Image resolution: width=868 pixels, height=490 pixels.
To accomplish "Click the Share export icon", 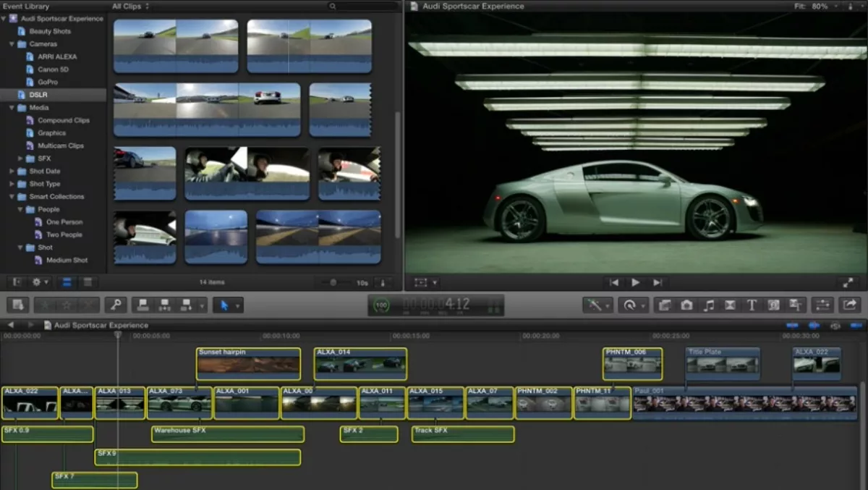I will 850,305.
